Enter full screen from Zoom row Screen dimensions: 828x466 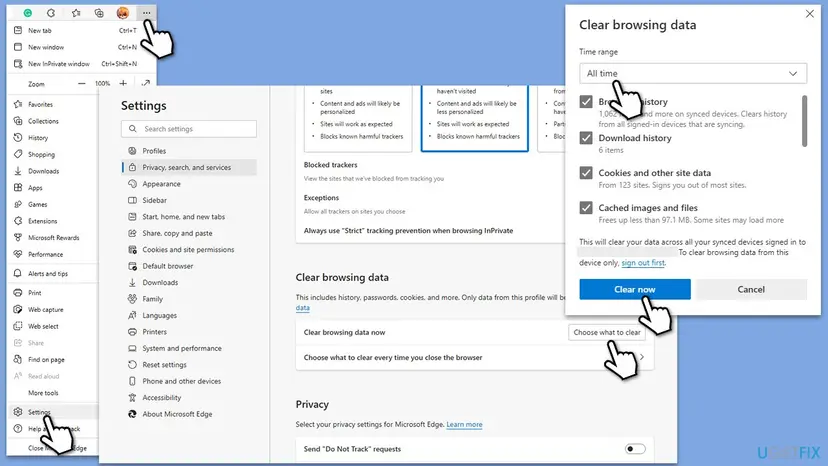(146, 83)
